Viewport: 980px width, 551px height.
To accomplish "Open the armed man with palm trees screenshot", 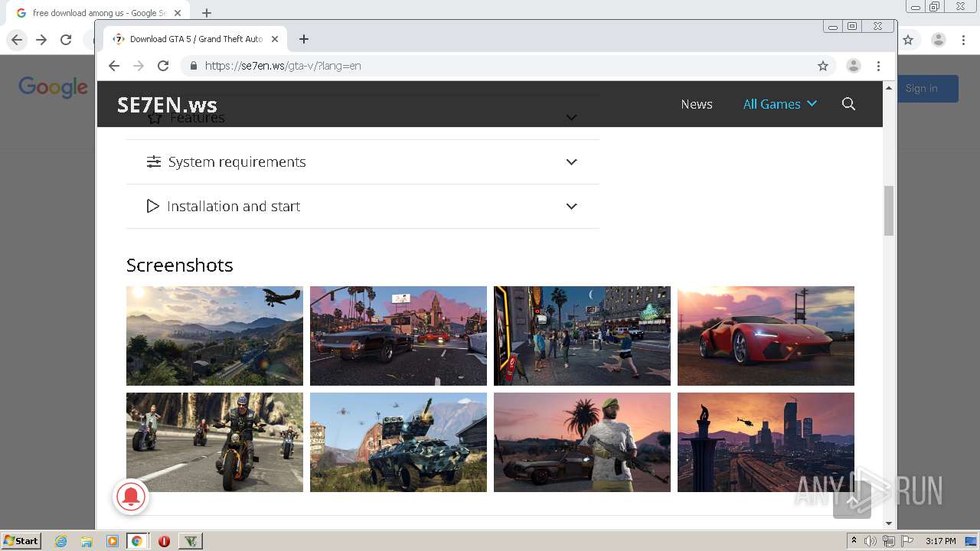I will (x=582, y=442).
